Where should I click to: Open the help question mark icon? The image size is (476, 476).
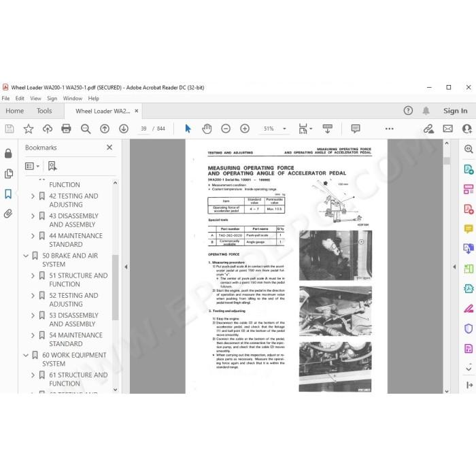408,110
